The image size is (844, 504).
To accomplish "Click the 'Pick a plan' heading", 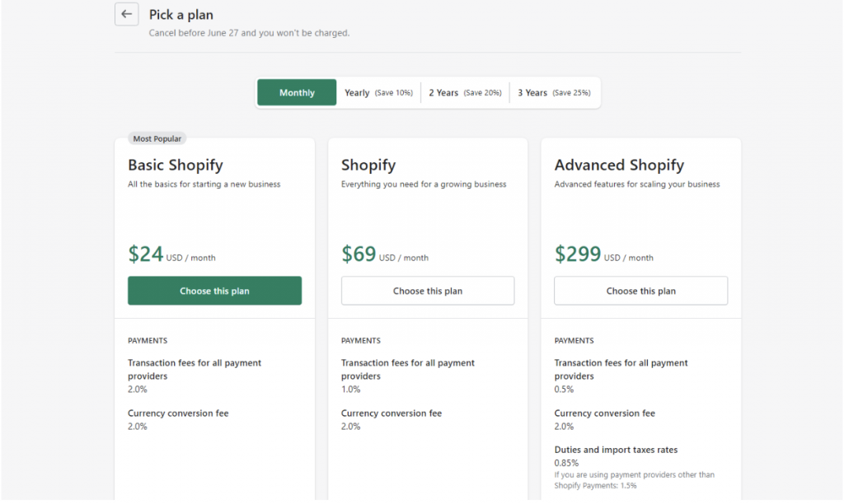I will [181, 15].
